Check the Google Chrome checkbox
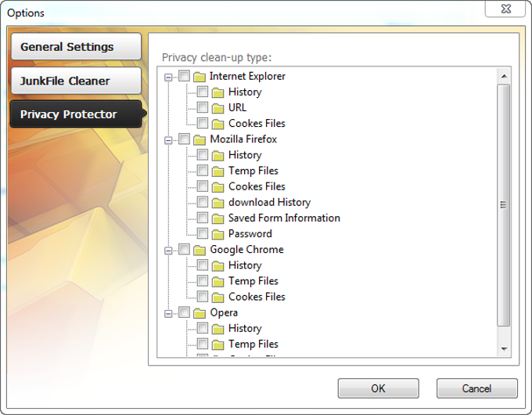The width and height of the screenshot is (532, 415). [x=184, y=249]
